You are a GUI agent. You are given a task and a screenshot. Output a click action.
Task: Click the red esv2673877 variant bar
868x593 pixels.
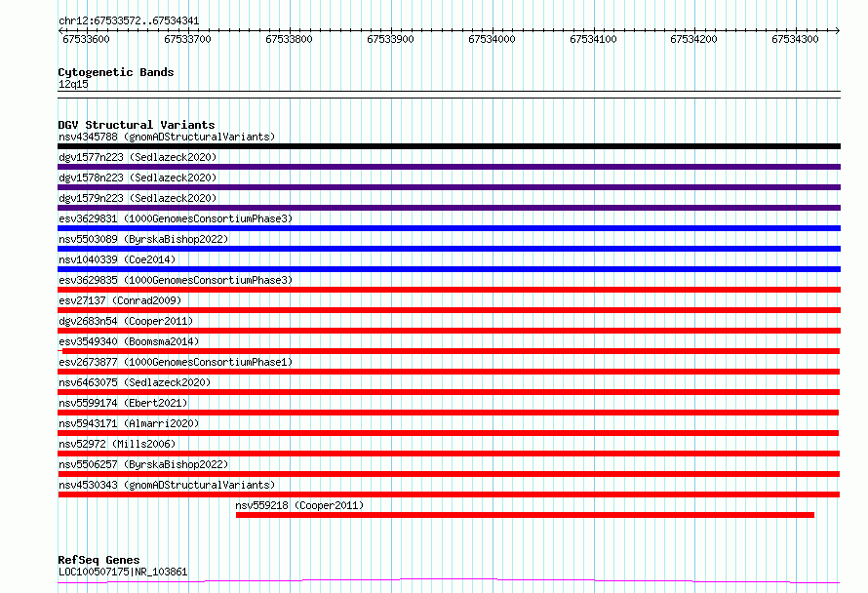pyautogui.click(x=449, y=372)
